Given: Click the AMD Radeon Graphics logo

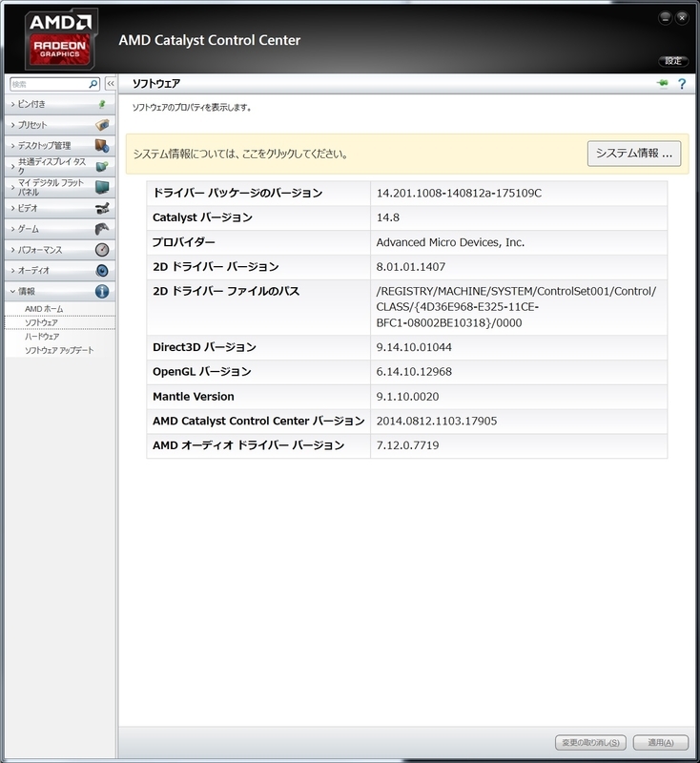Looking at the screenshot, I should 60,39.
